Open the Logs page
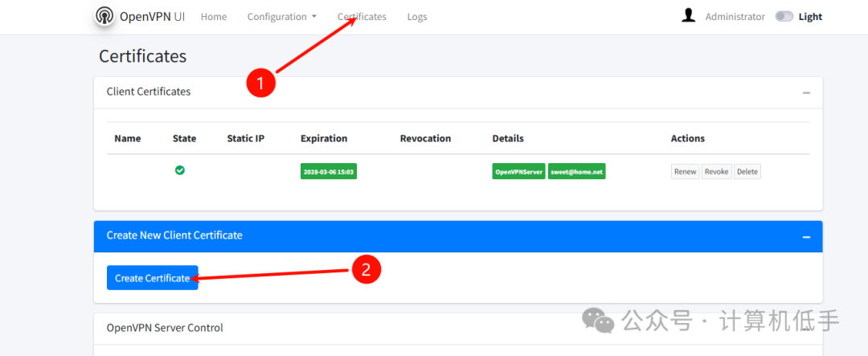Viewport: 868px width, 356px height. tap(417, 17)
